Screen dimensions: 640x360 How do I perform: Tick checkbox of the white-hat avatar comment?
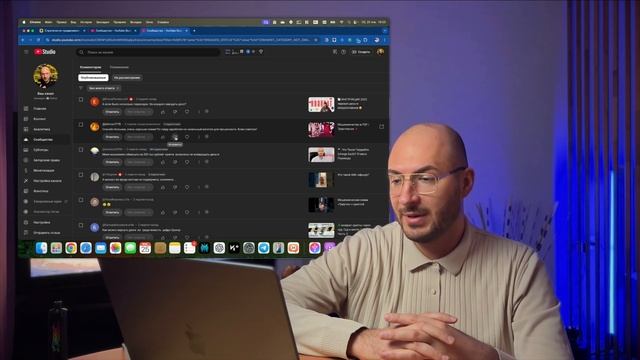[x=81, y=150]
